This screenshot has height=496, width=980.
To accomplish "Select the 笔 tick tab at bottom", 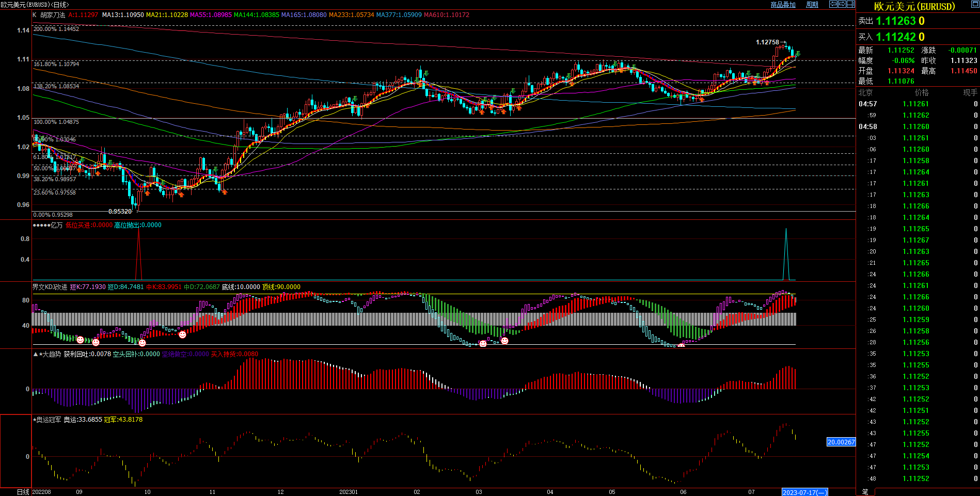I will point(865,492).
